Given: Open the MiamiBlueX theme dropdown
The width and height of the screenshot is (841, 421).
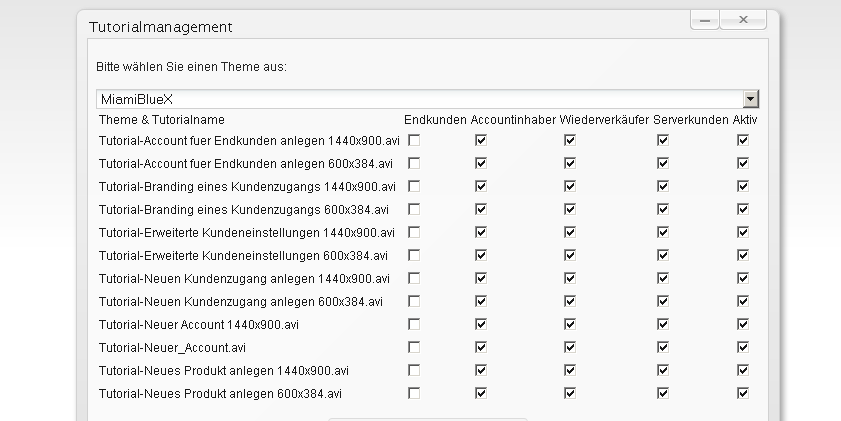Looking at the screenshot, I should pyautogui.click(x=750, y=99).
